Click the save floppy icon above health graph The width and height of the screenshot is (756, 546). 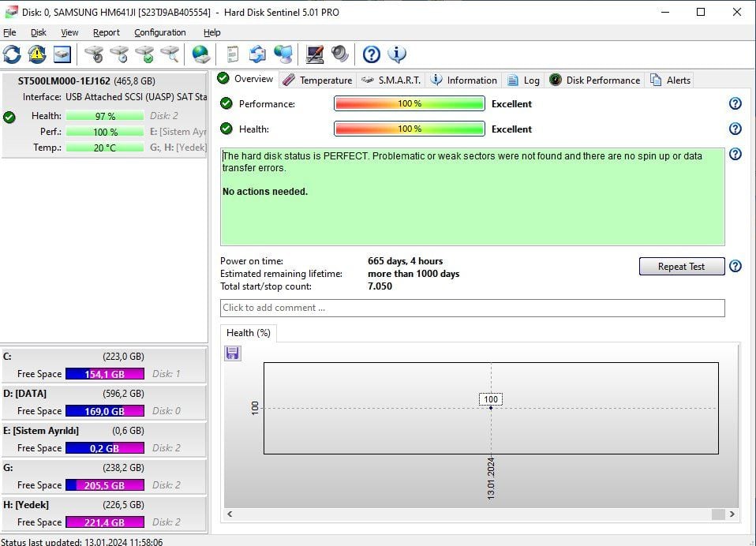233,353
